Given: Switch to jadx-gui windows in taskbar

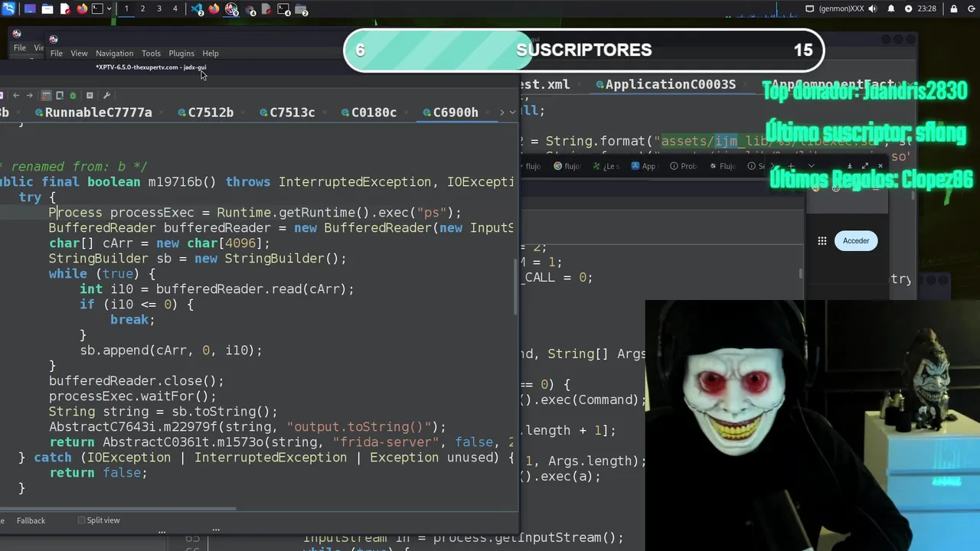Looking at the screenshot, I should click(x=231, y=9).
